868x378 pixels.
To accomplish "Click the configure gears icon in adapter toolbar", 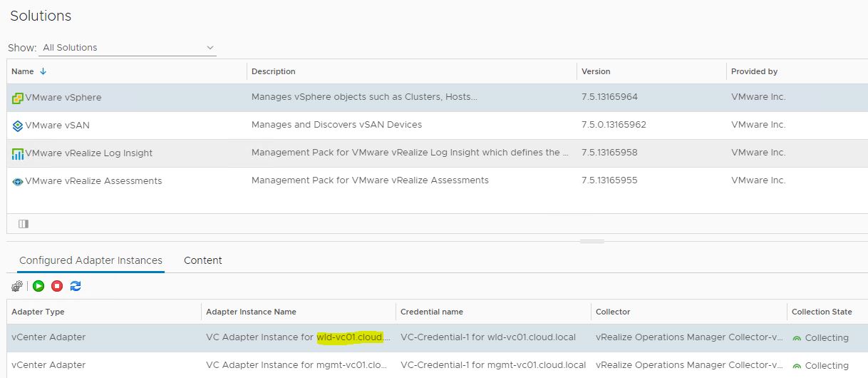I will pos(17,286).
